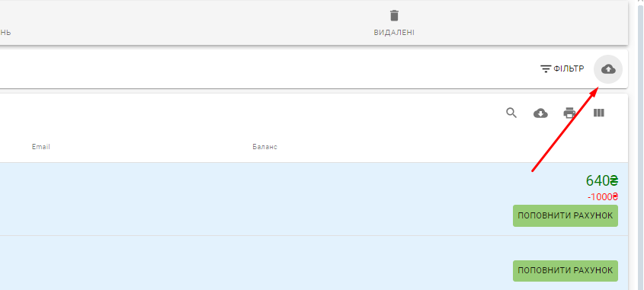
Task: Click ПОПОВНИТИ РАХУНОК in the second row
Action: click(566, 271)
